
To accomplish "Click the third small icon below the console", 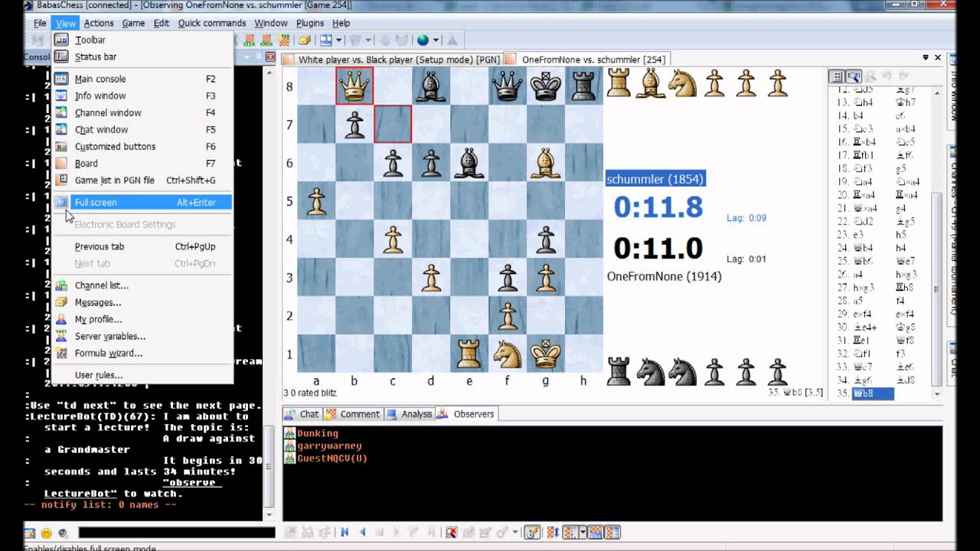I will 63,533.
